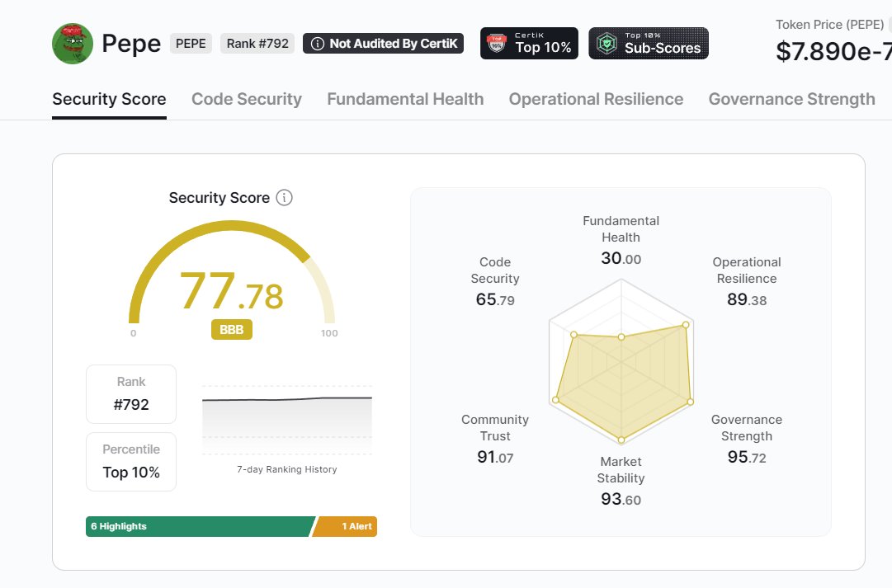Open the Fundamental Health tab
Screen dimensions: 892x588
click(x=405, y=99)
